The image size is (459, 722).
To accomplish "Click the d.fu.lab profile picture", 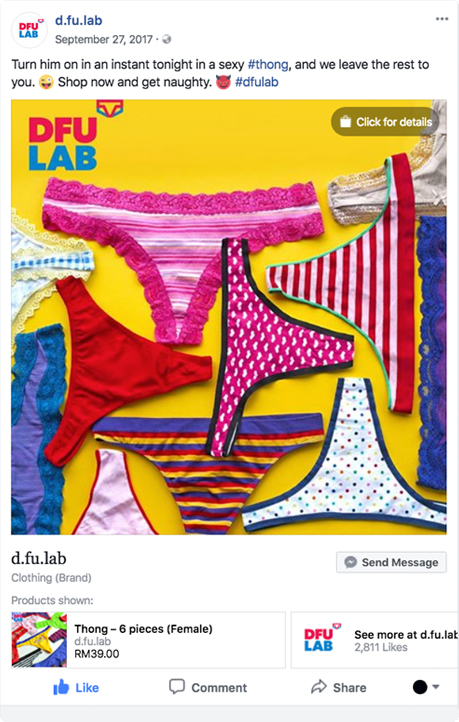I will click(x=29, y=30).
